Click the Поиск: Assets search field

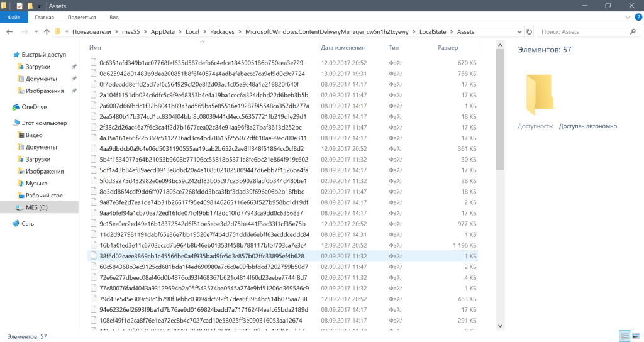(585, 31)
